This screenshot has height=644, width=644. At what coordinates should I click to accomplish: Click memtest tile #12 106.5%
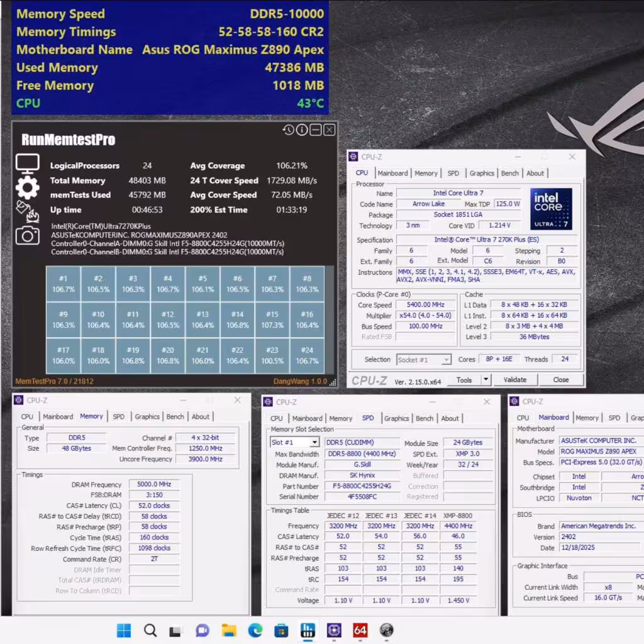click(x=167, y=319)
